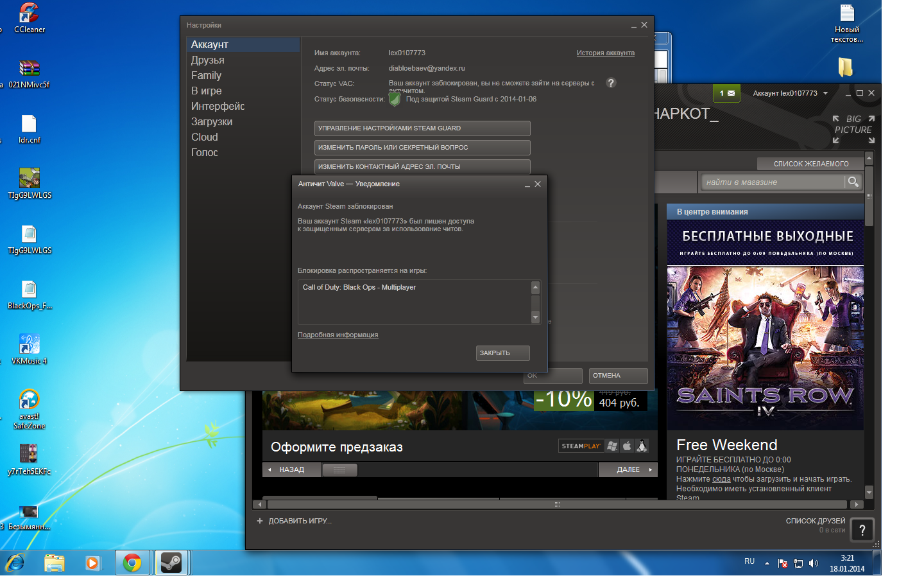Select the Новый текстов... document icon

click(x=847, y=23)
